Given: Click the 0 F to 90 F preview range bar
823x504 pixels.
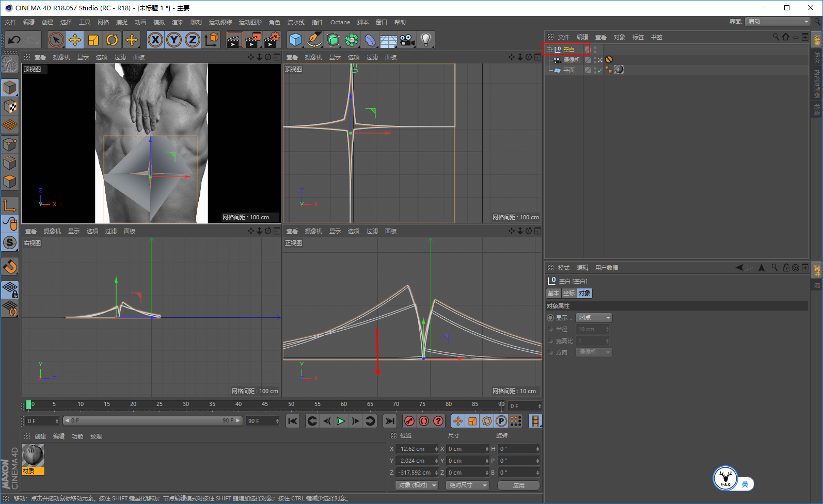Looking at the screenshot, I should click(x=153, y=421).
